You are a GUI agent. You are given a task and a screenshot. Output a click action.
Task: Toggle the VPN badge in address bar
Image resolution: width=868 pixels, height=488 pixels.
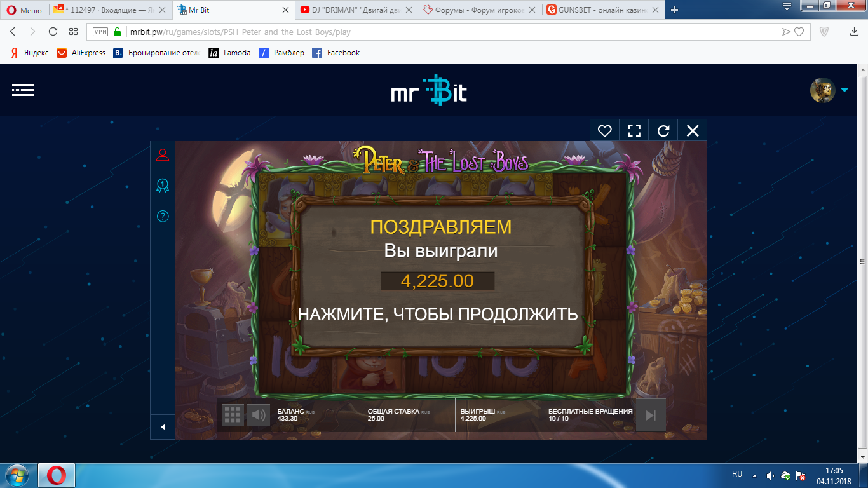[x=100, y=32]
